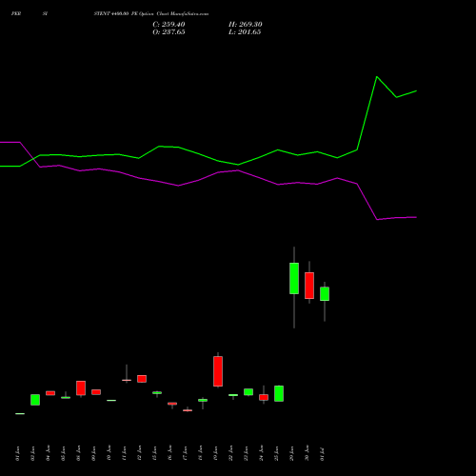This screenshot has width=476, height=476.
Task: Click the low value L: 201.65
Action: coord(245,32)
